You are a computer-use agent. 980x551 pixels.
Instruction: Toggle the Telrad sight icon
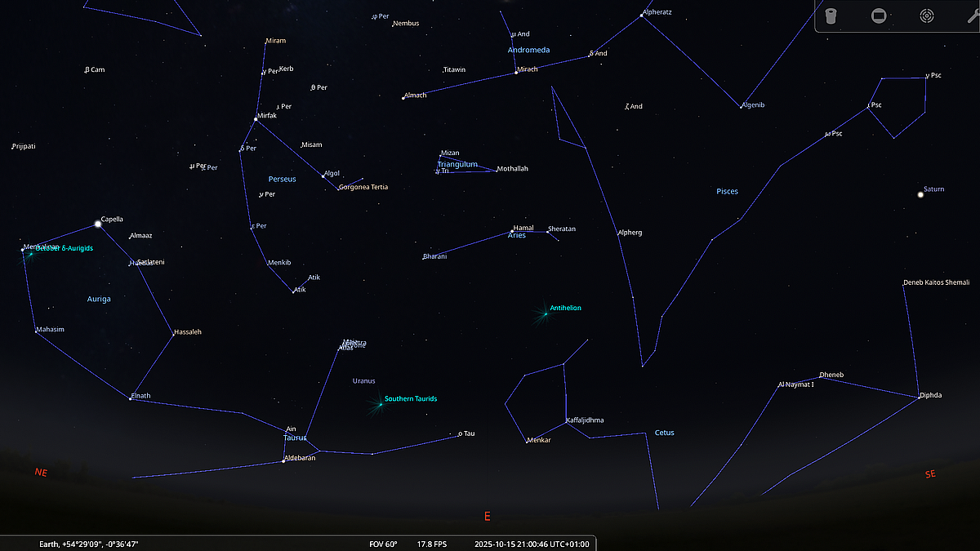(x=926, y=16)
